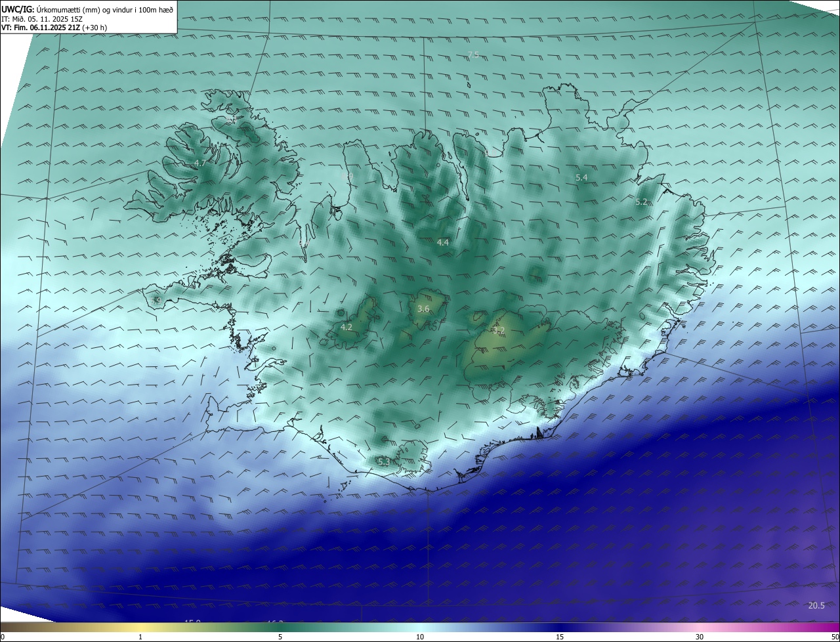
Task: Click the 5.4 value label in north-east Iceland
Action: click(581, 178)
